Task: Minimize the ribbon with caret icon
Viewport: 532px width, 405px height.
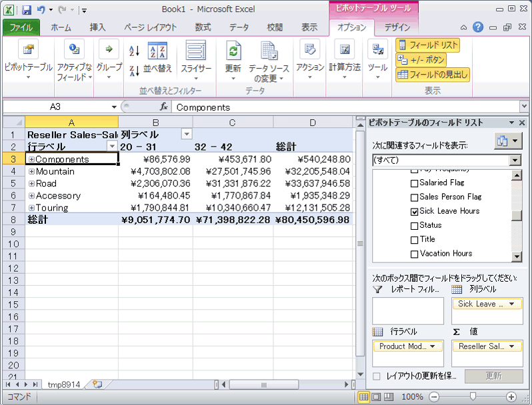Action: point(463,27)
